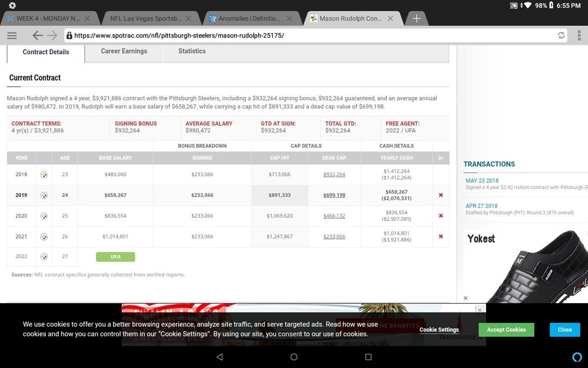
Task: Open a new browser tab
Action: click(x=416, y=18)
